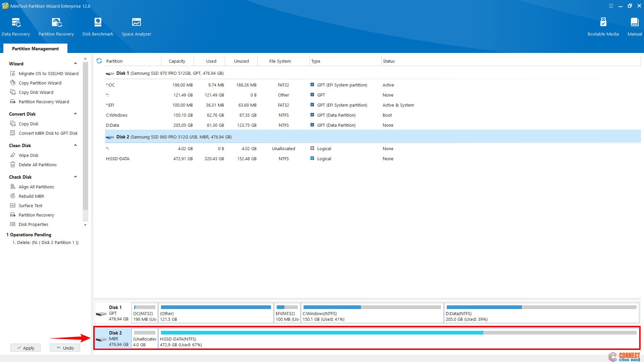
Task: Sort by the Type column header
Action: (345, 61)
